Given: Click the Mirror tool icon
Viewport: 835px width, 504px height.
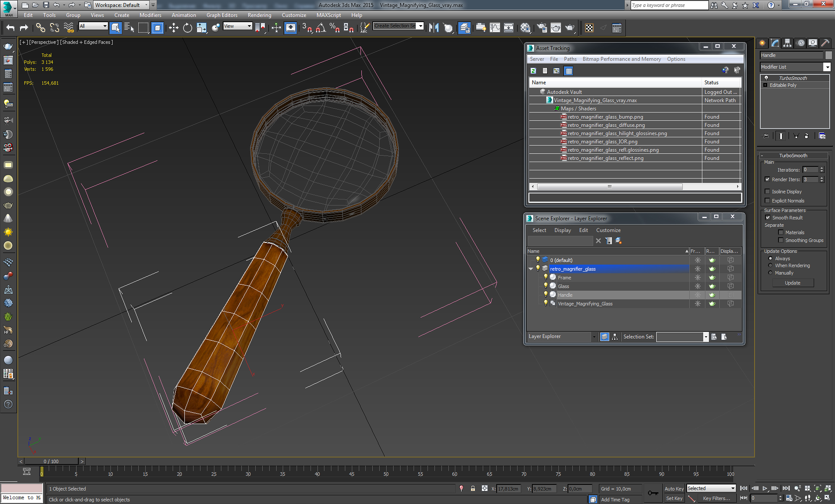Looking at the screenshot, I should click(434, 28).
